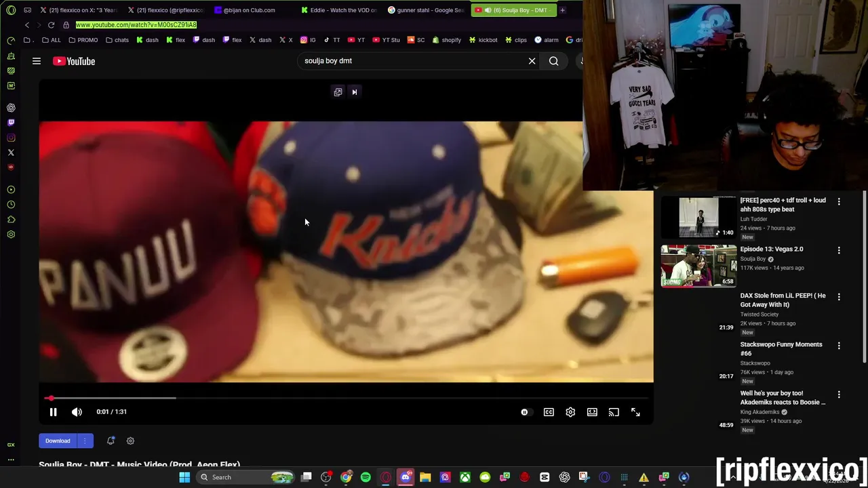Open the YouTube hamburger guide menu
Image resolution: width=868 pixels, height=488 pixels.
click(x=37, y=61)
